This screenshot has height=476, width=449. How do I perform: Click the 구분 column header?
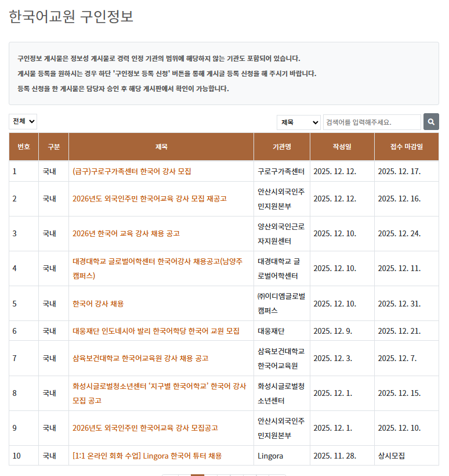coord(54,147)
